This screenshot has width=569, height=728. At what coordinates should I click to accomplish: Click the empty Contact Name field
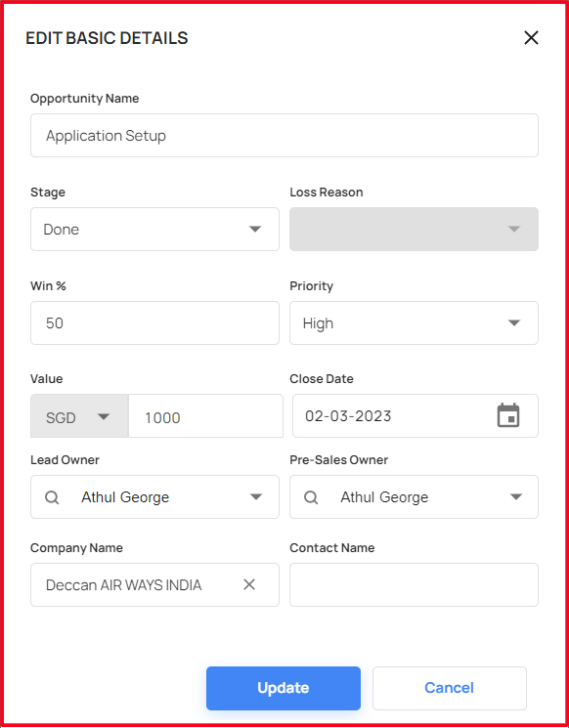(414, 585)
